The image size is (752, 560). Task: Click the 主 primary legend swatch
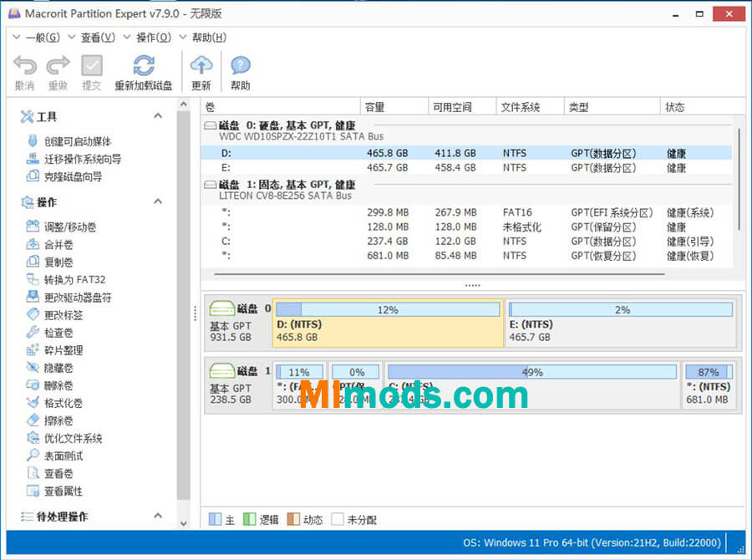215,519
